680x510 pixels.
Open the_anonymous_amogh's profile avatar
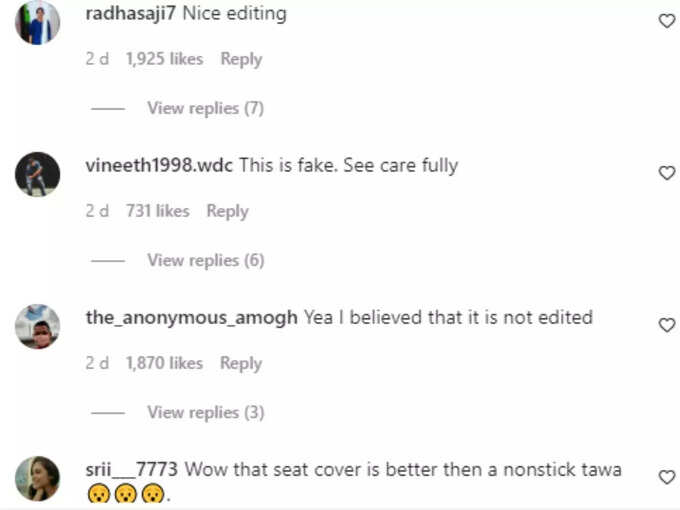37,326
